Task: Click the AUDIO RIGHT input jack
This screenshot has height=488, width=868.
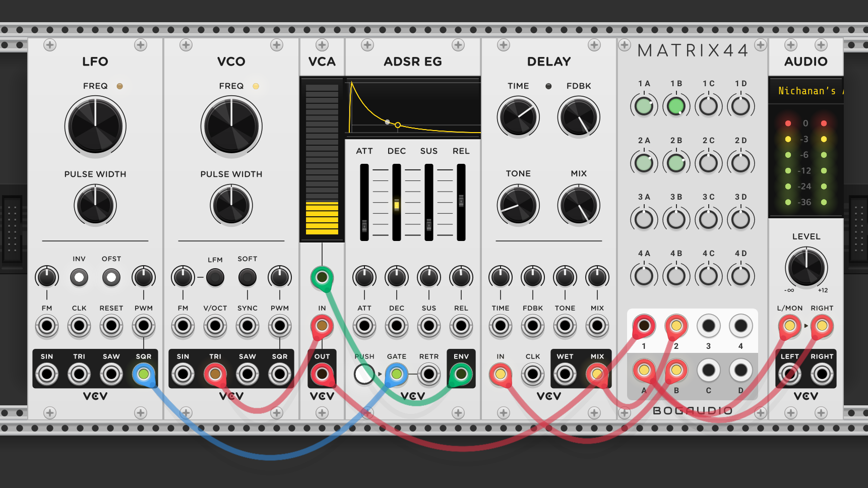Action: [822, 326]
